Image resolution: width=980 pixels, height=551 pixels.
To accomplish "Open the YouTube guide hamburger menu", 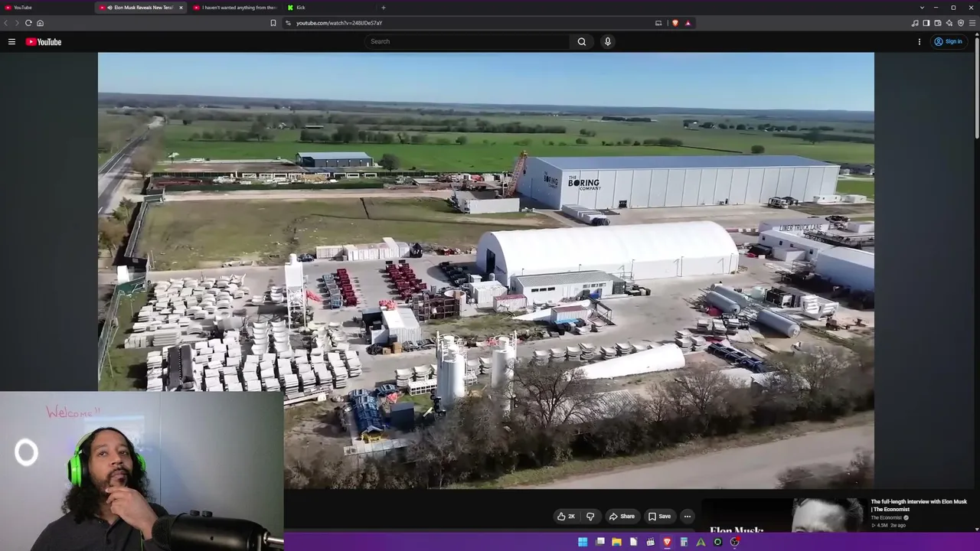I will coord(11,41).
